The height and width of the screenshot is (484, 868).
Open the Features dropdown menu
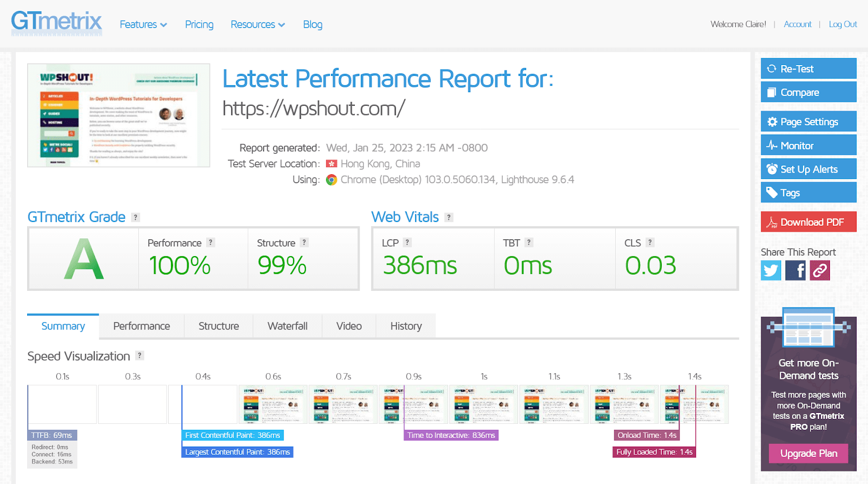click(143, 24)
